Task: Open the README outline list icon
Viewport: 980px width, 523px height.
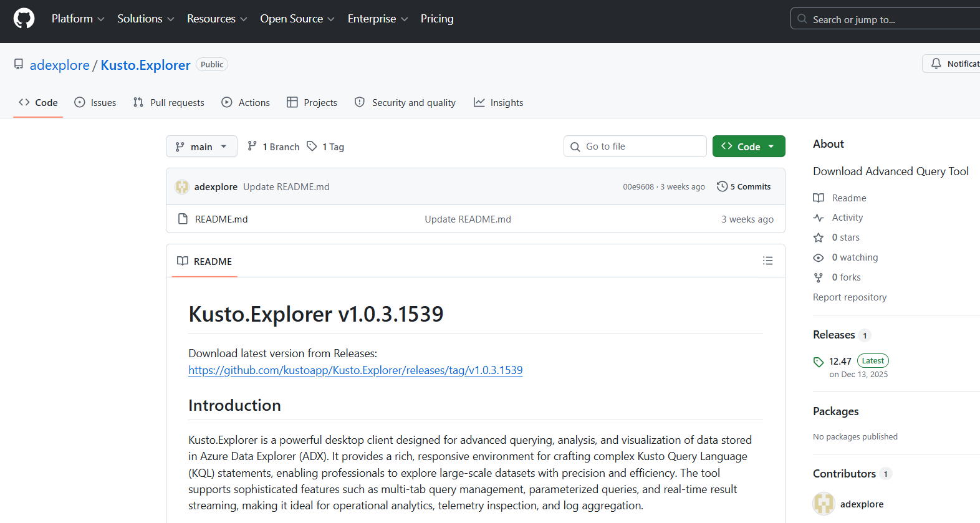Action: pyautogui.click(x=767, y=261)
